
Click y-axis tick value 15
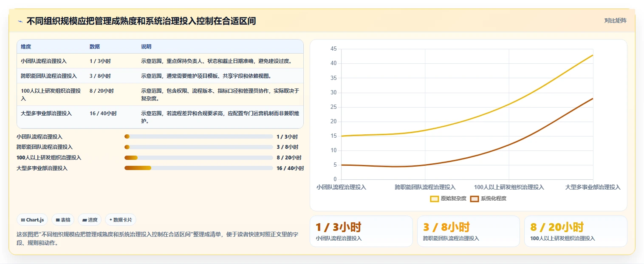click(333, 136)
